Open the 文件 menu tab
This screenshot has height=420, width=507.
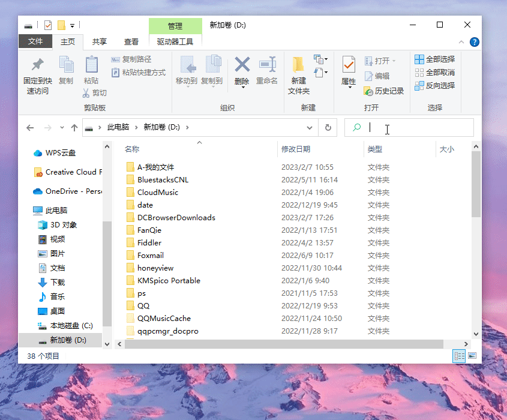35,41
